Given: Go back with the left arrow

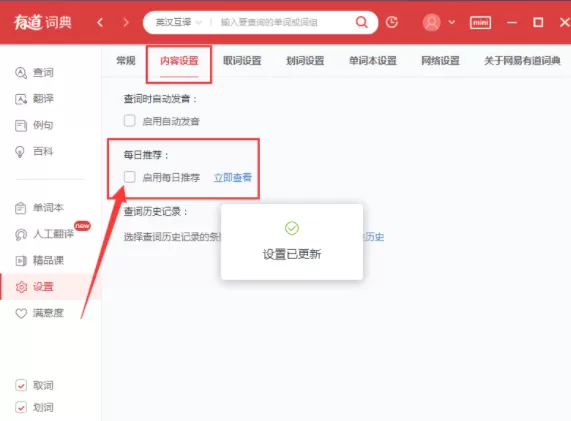Looking at the screenshot, I should click(100, 23).
